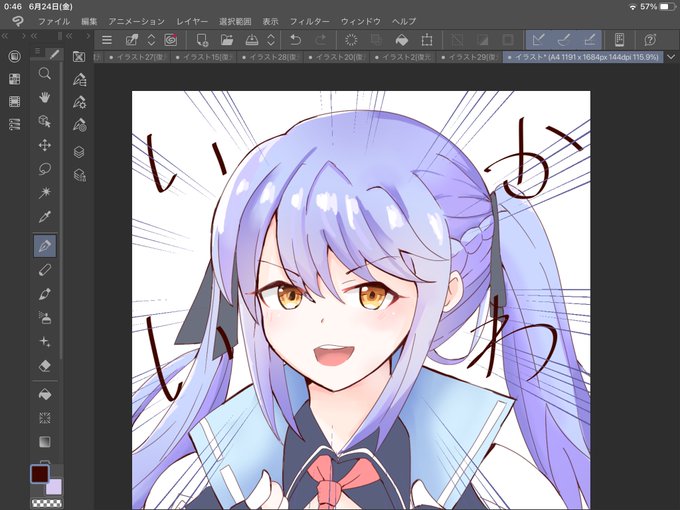The image size is (680, 510).
Task: Select the Fill bucket tool in tool palette
Action: point(45,395)
